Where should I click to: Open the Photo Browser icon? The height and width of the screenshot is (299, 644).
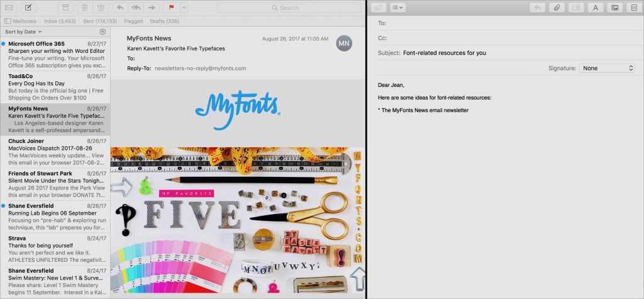click(614, 8)
